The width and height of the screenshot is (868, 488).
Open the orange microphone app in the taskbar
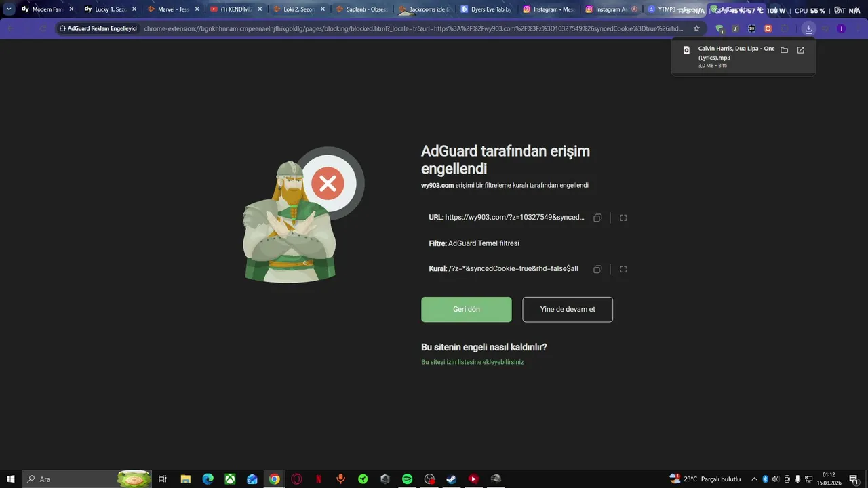340,479
